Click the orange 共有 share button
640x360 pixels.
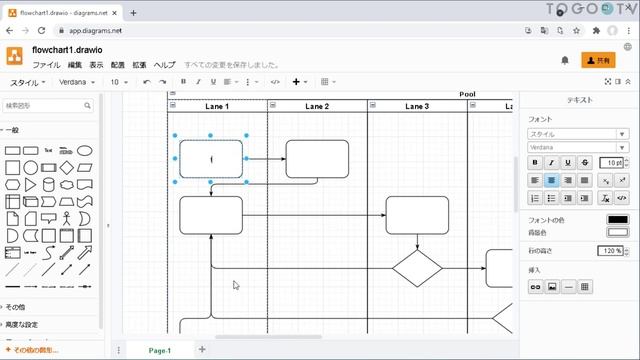[x=598, y=60]
